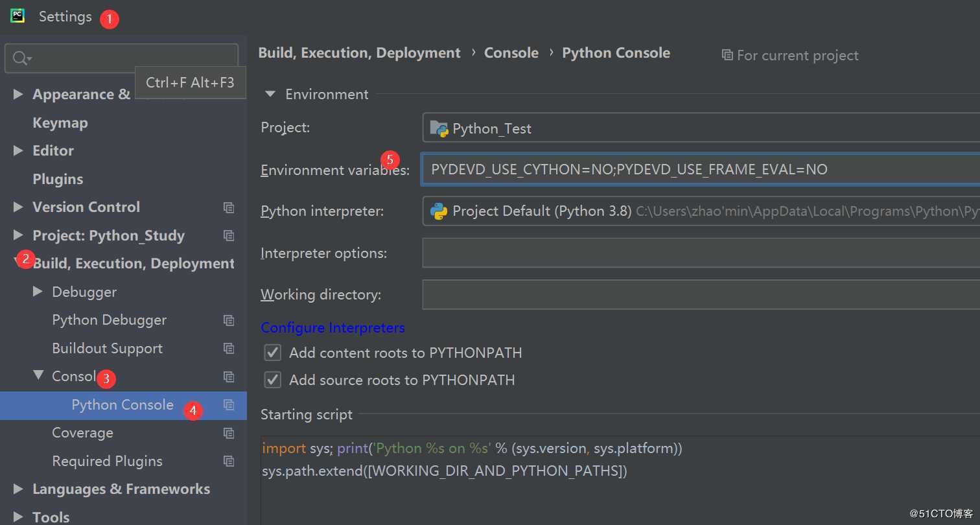Image resolution: width=980 pixels, height=525 pixels.
Task: Click the icon beside For current project
Action: pos(727,55)
